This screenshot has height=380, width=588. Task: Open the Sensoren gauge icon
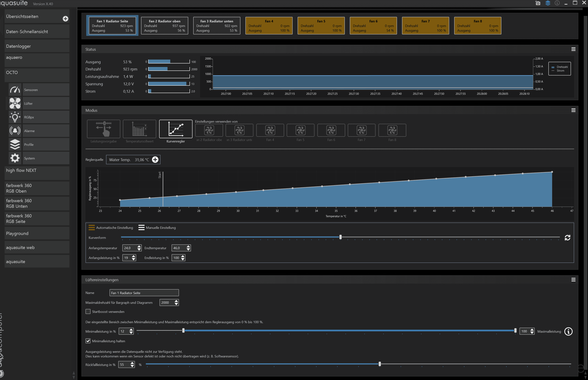pyautogui.click(x=15, y=90)
